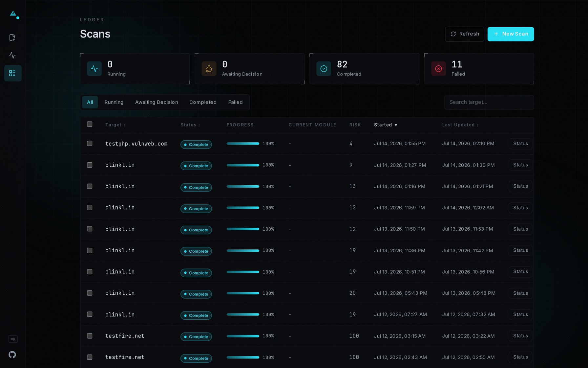Click the 11 Failed count
Image resolution: width=588 pixels, height=368 pixels.
tap(457, 64)
